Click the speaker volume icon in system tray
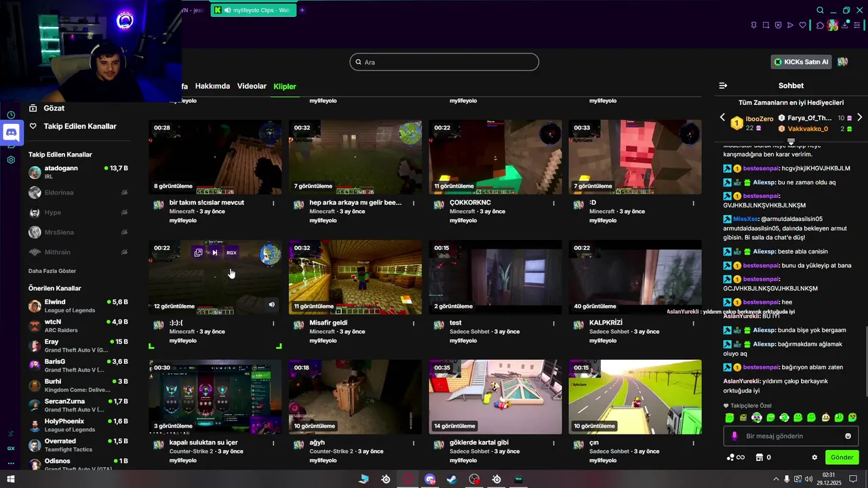This screenshot has width=868, height=488. coord(809,479)
